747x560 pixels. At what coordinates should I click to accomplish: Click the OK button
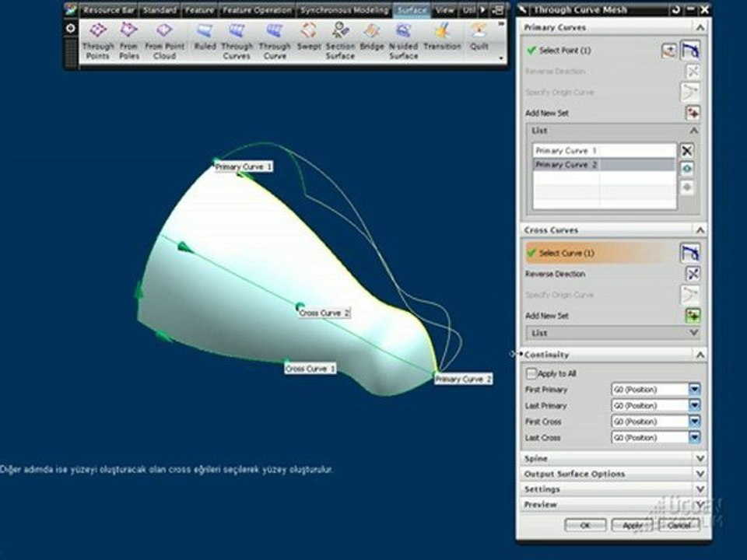pos(585,525)
